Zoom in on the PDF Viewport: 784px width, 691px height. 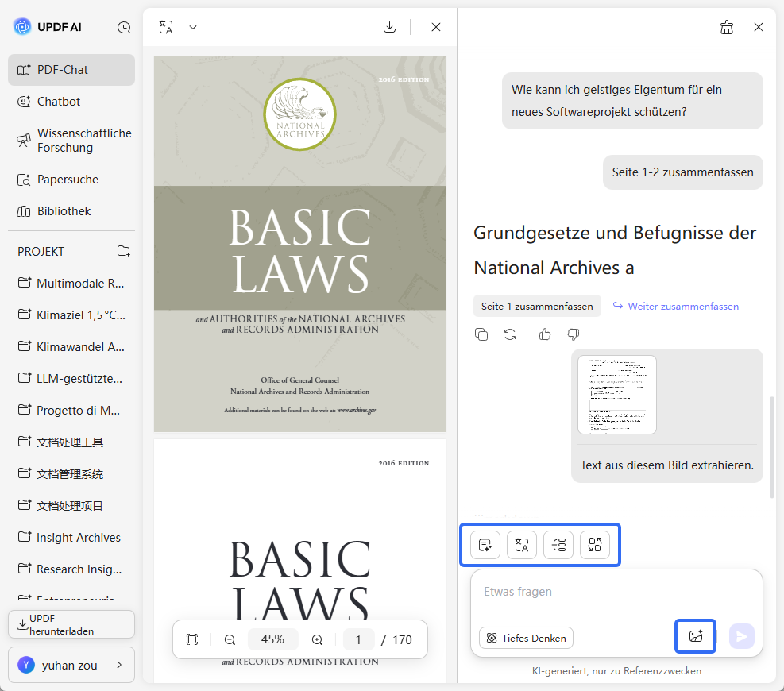pos(317,639)
